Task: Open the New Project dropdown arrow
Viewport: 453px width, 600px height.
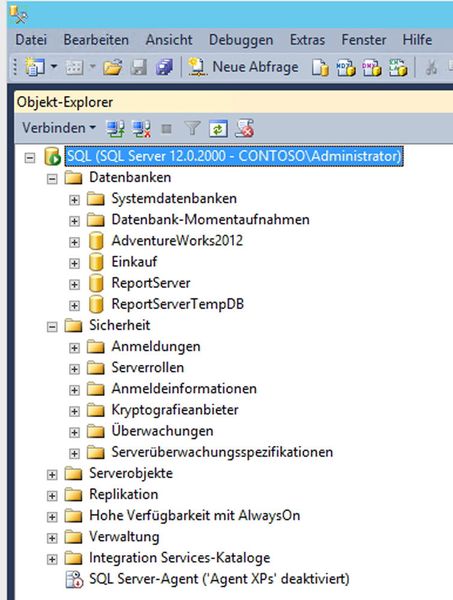Action: pyautogui.click(x=54, y=67)
